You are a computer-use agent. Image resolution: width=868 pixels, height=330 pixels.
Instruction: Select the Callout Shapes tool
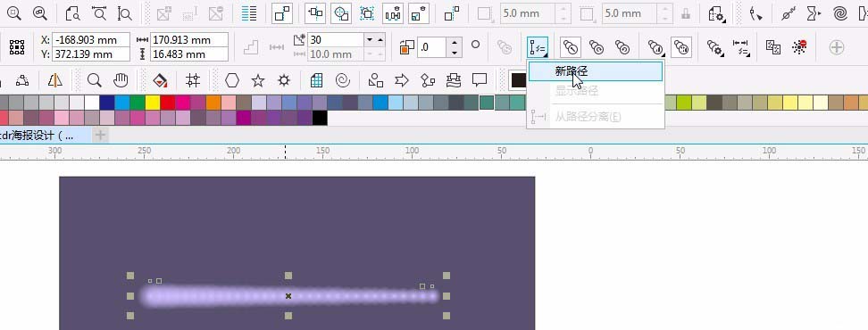click(480, 81)
